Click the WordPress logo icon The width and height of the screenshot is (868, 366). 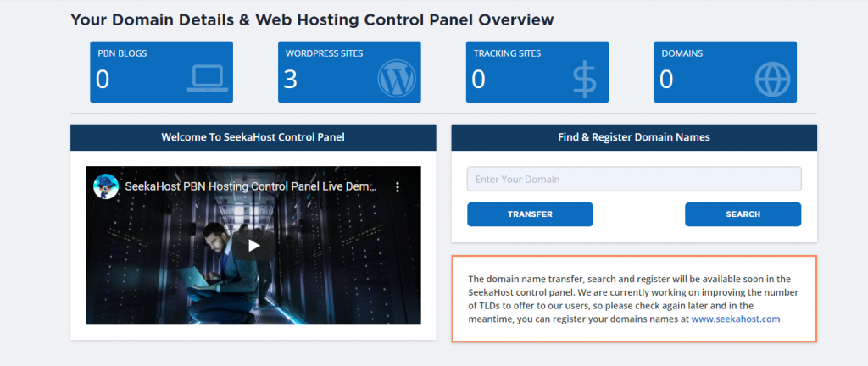tap(397, 79)
